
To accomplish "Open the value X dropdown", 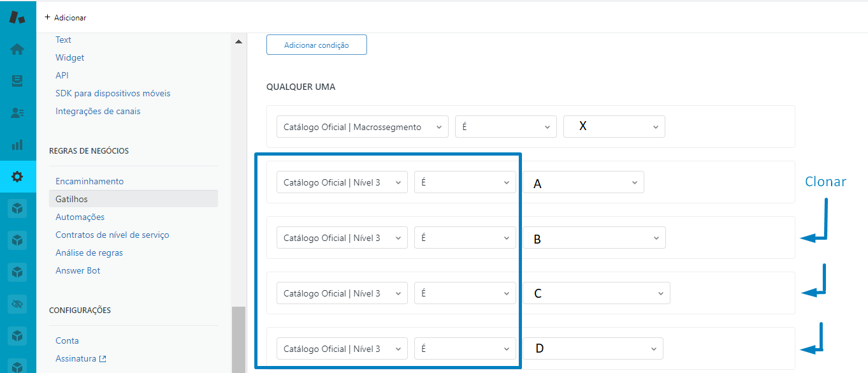I will (x=614, y=126).
